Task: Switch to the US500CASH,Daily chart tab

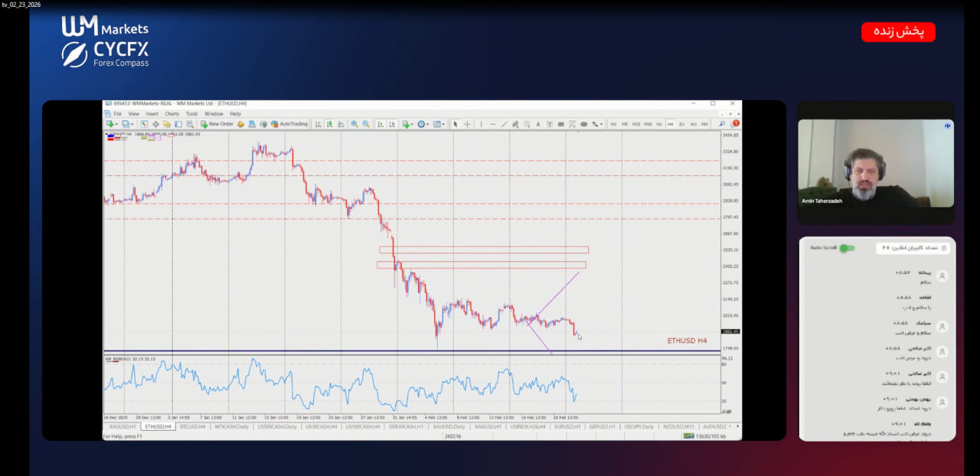Action: tap(277, 426)
